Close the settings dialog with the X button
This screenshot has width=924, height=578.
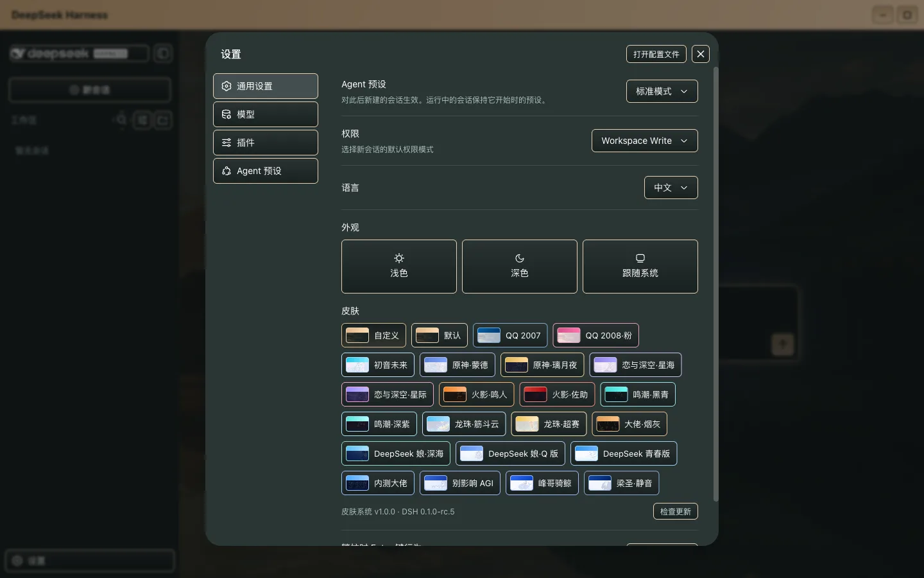click(x=701, y=54)
